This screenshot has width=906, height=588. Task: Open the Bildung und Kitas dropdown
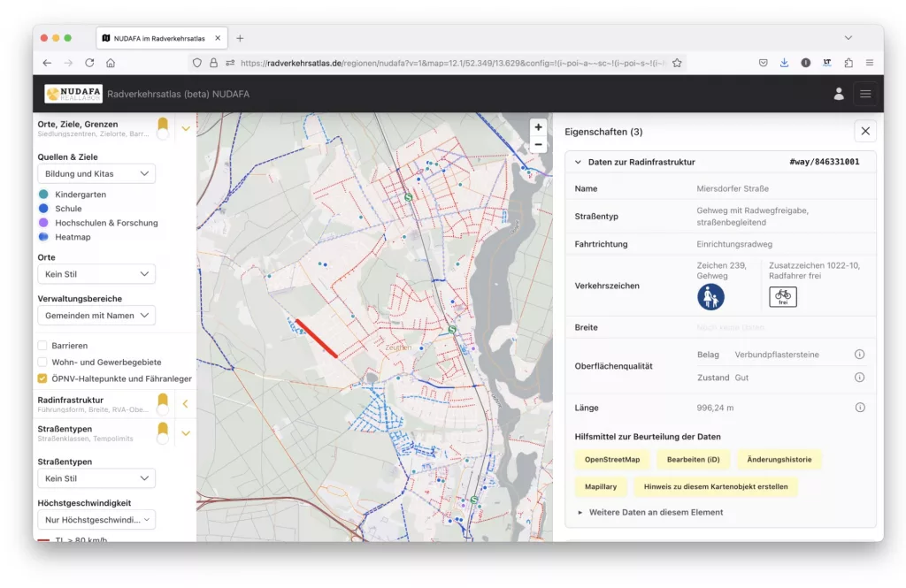[x=96, y=173]
